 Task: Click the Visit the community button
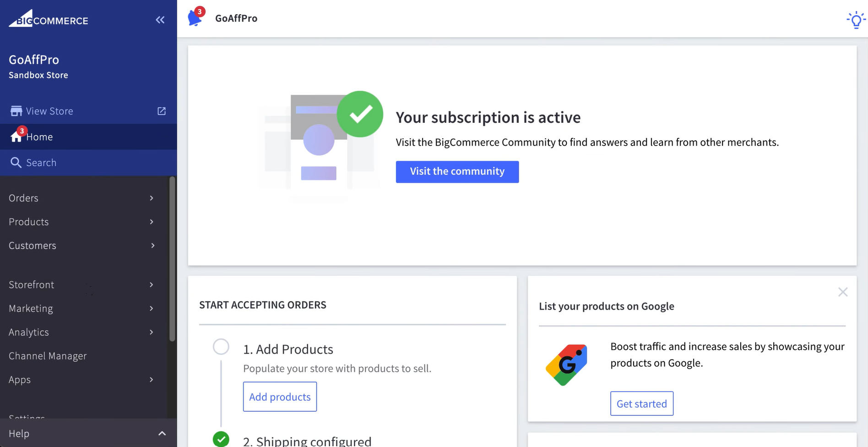(x=457, y=172)
